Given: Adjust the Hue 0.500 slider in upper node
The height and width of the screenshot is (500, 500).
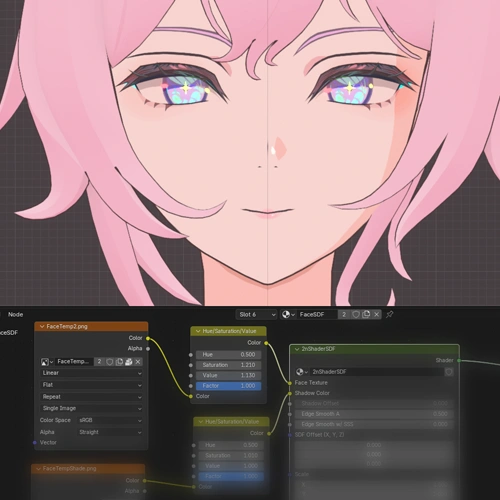Looking at the screenshot, I should (228, 355).
